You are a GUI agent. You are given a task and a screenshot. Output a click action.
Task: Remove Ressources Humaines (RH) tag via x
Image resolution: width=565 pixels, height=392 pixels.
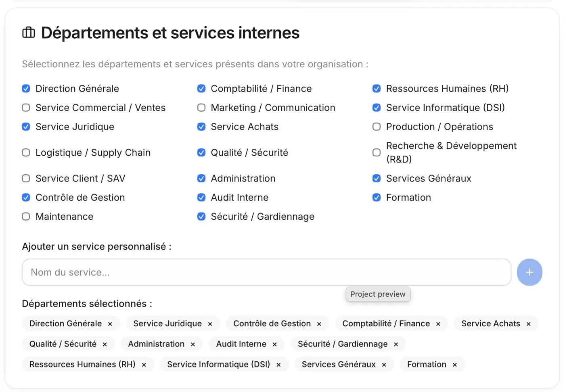coord(144,365)
